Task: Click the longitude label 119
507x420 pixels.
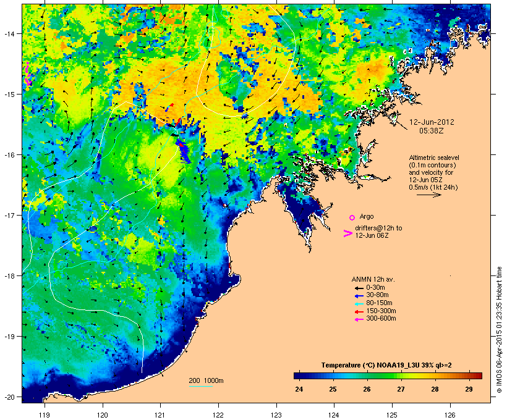Action: (x=45, y=415)
